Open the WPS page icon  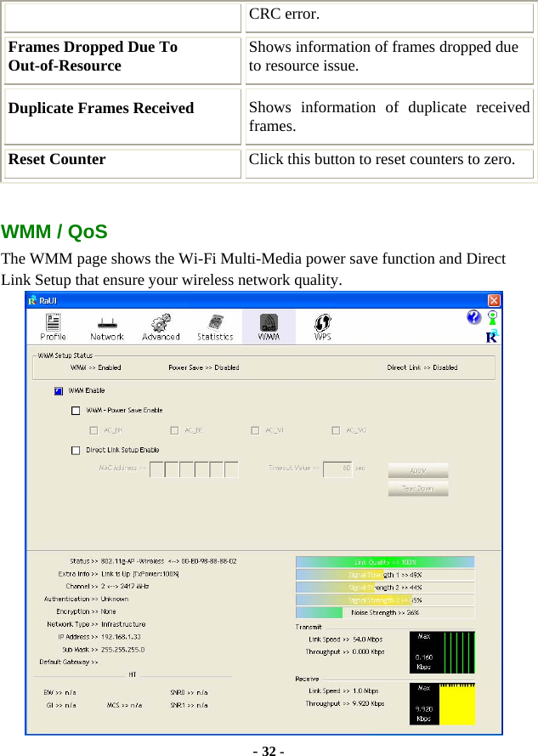[322, 327]
